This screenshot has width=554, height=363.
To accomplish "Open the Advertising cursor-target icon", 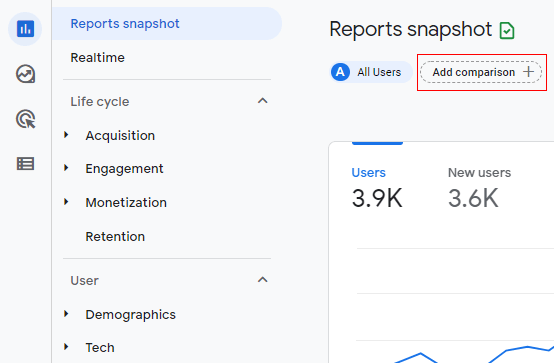I will tap(25, 119).
